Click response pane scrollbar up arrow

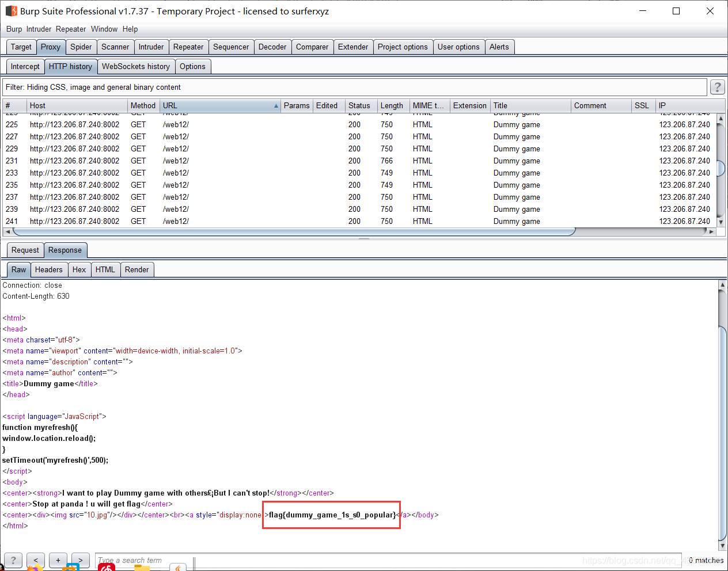click(723, 284)
